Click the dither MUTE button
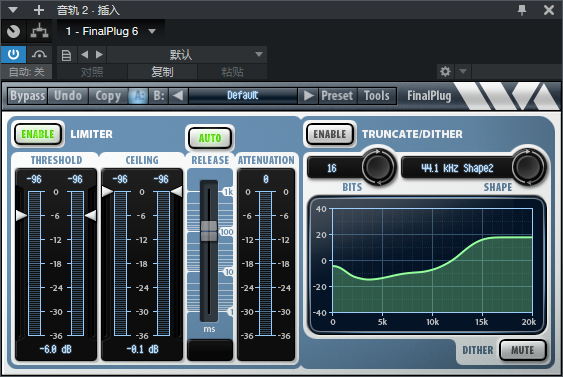The height and width of the screenshot is (377, 563). point(522,350)
